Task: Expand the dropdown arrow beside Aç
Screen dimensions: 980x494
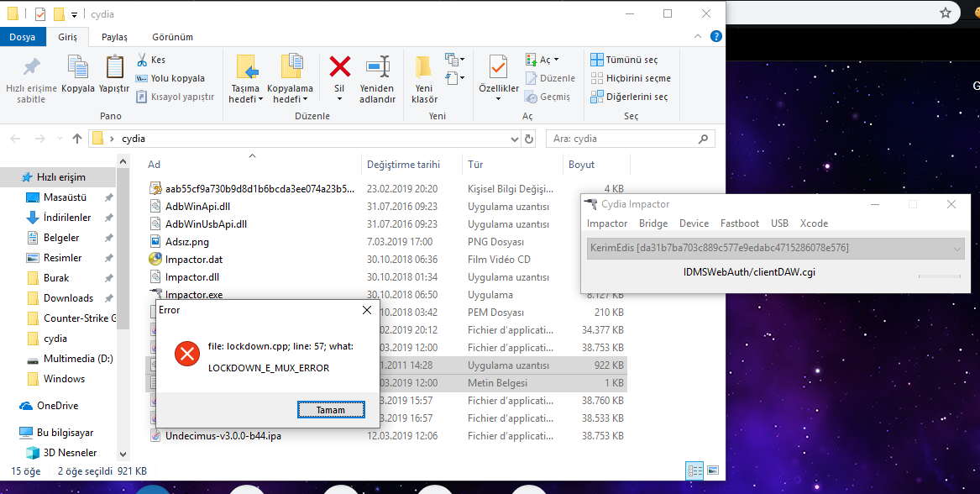Action: pos(556,60)
